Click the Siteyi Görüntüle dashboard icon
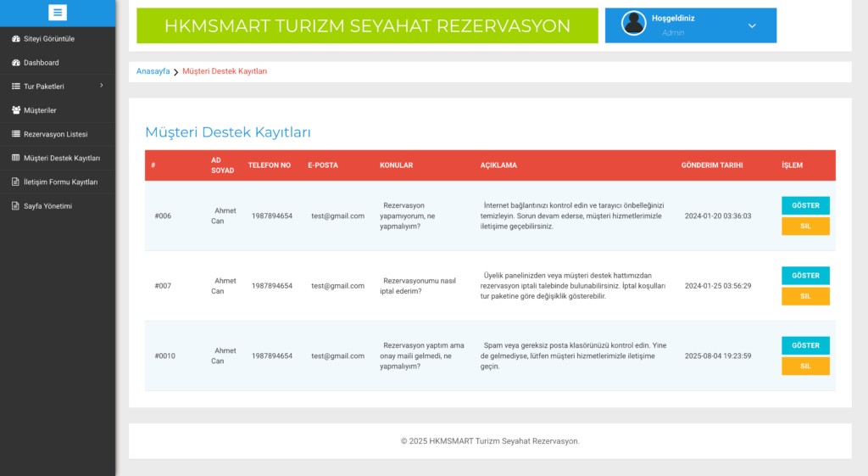The image size is (868, 476). pos(16,39)
